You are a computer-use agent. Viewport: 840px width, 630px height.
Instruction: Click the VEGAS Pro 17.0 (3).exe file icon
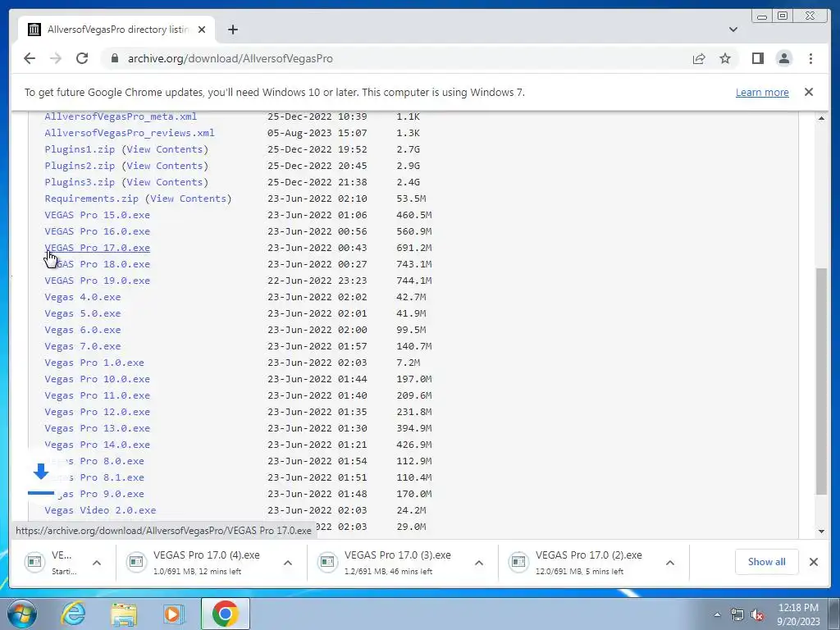coord(327,561)
